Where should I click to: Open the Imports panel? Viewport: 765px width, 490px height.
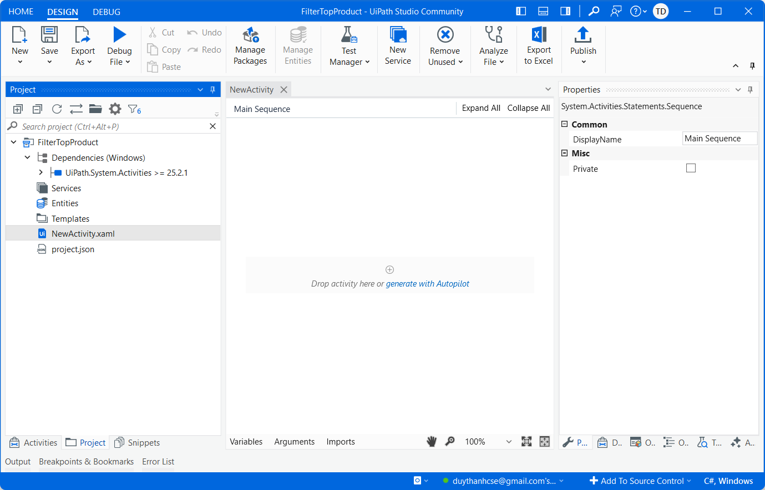341,442
